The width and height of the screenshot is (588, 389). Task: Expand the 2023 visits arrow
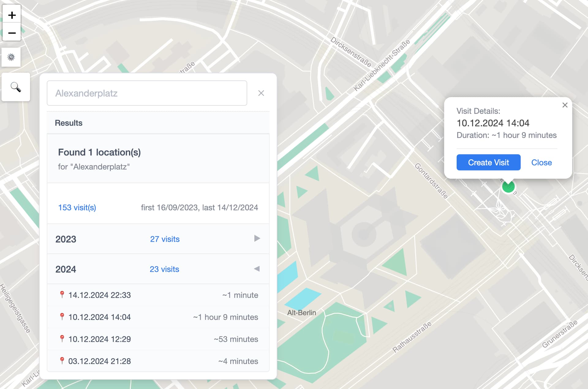pos(257,238)
